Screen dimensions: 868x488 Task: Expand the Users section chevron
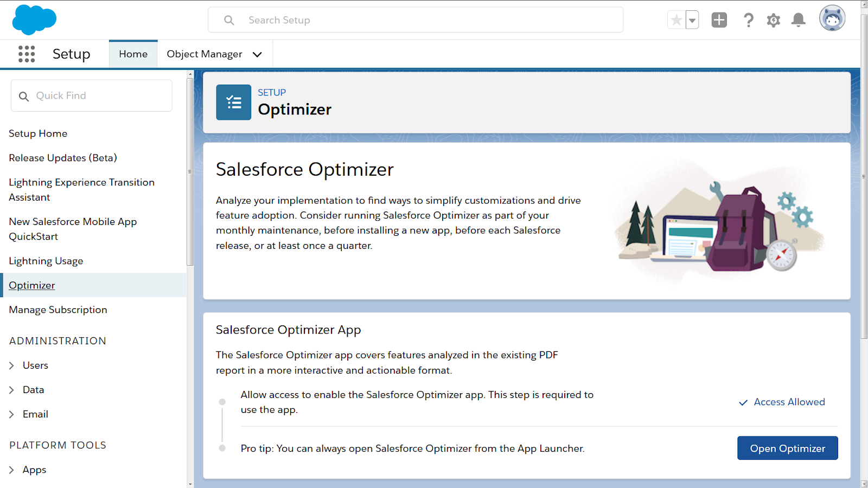(11, 365)
